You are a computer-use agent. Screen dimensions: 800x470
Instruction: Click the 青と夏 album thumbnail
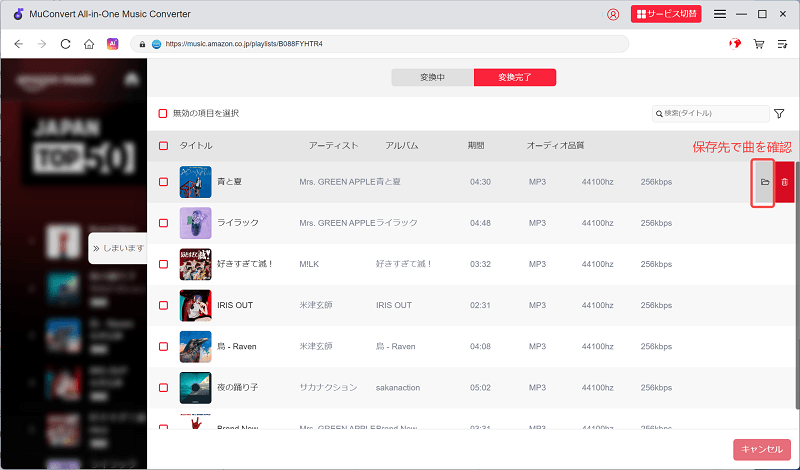(x=195, y=182)
